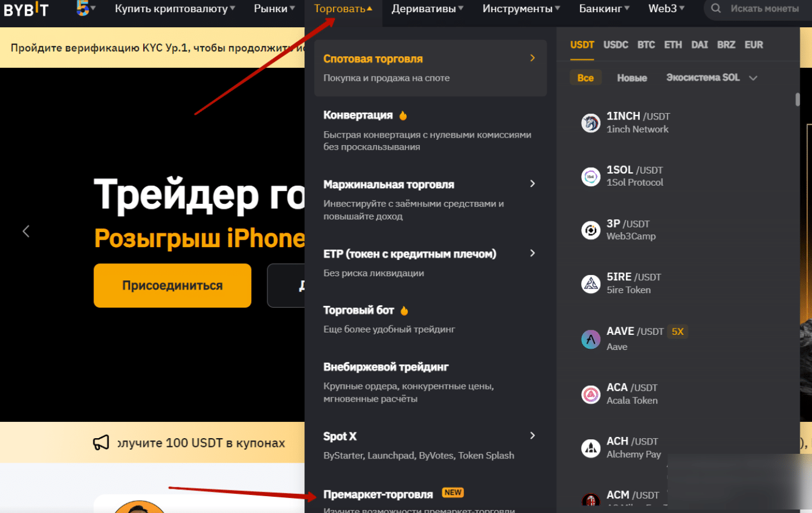Select the Новые filter tab

pyautogui.click(x=632, y=78)
